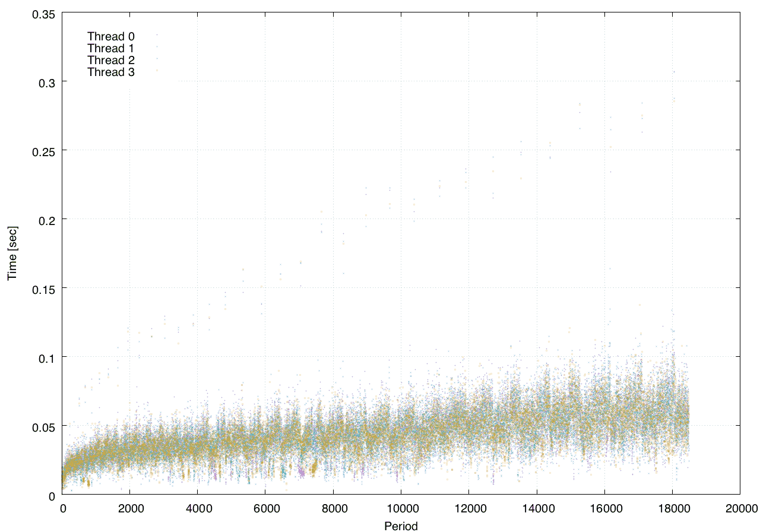Click the x-axis tick label 4000
This screenshot has height=532, width=760.
198,508
